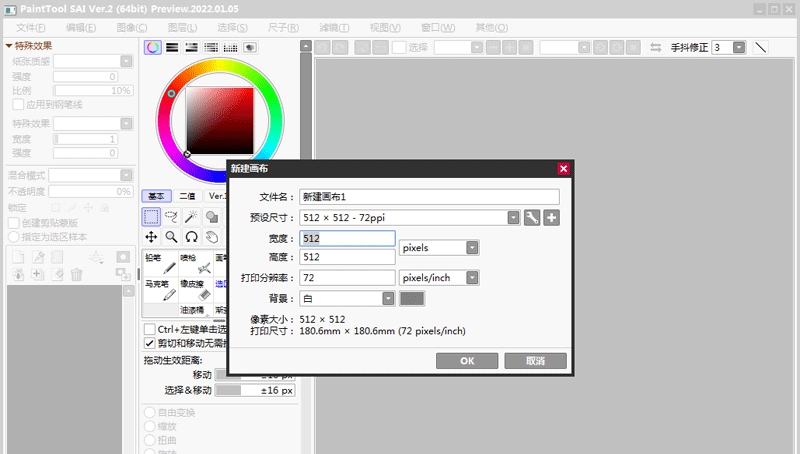
Task: Select the shape tool icon
Action: (211, 217)
